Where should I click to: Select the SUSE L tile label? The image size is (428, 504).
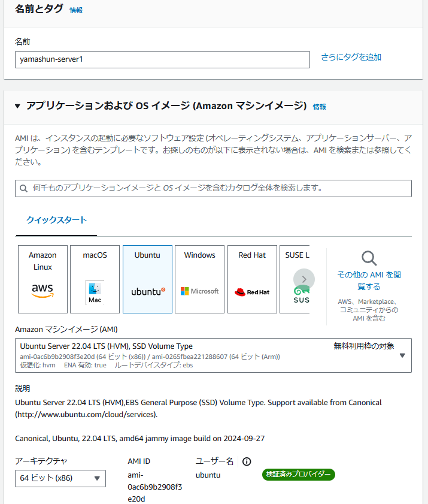[297, 255]
